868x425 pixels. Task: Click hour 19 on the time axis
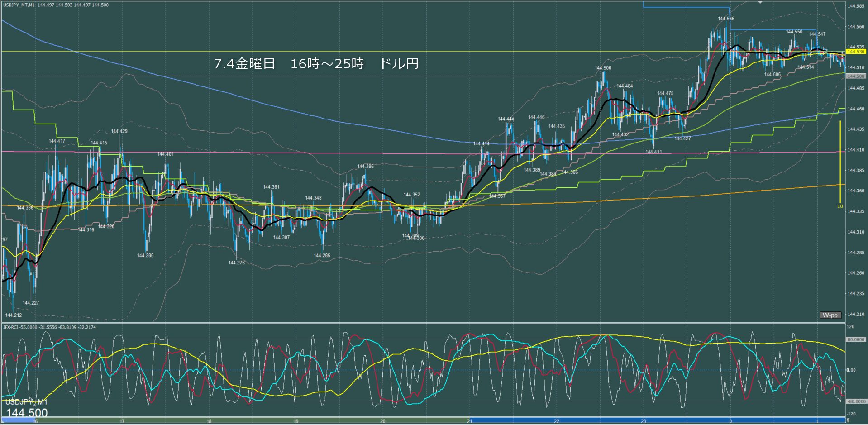[296, 421]
